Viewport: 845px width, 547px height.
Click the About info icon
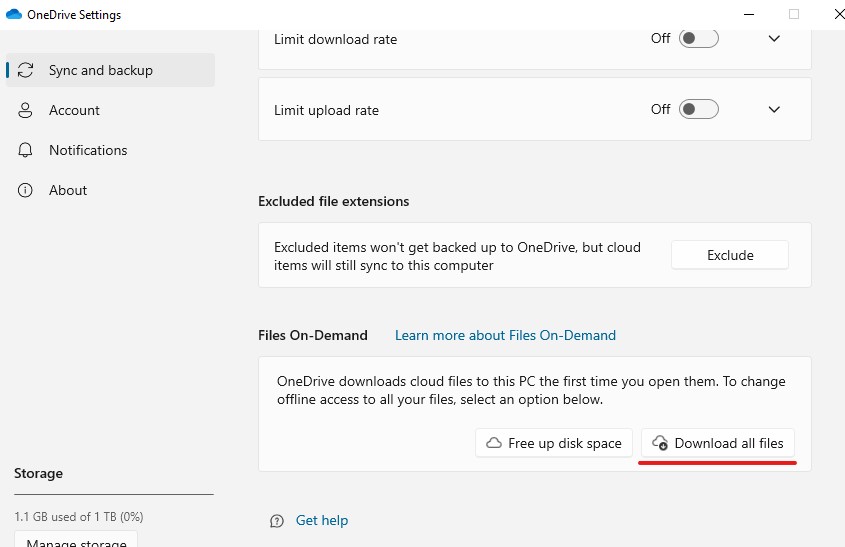[25, 190]
